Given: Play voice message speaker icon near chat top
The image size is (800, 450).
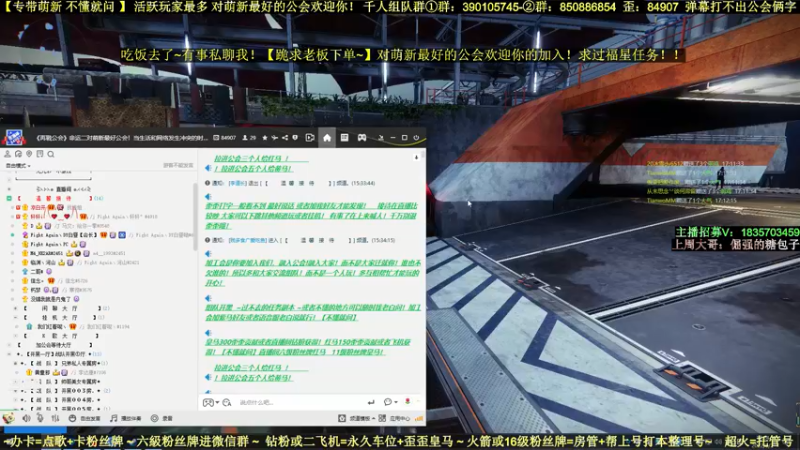Looking at the screenshot, I should pyautogui.click(x=208, y=168).
